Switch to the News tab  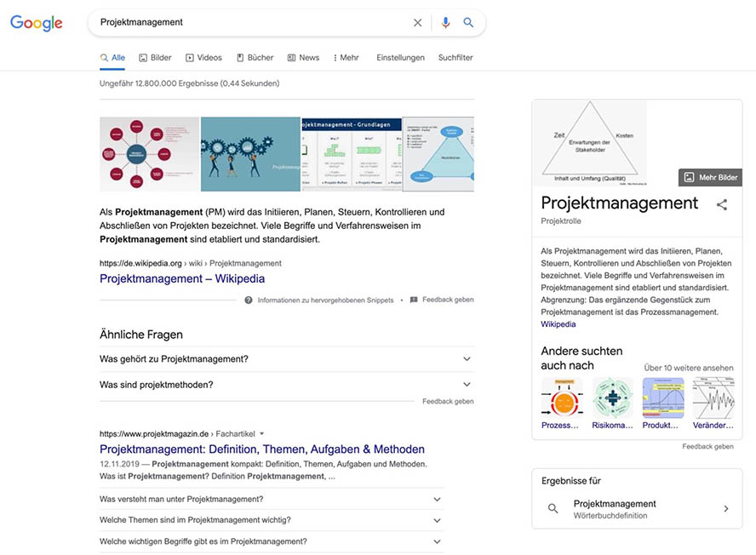303,57
